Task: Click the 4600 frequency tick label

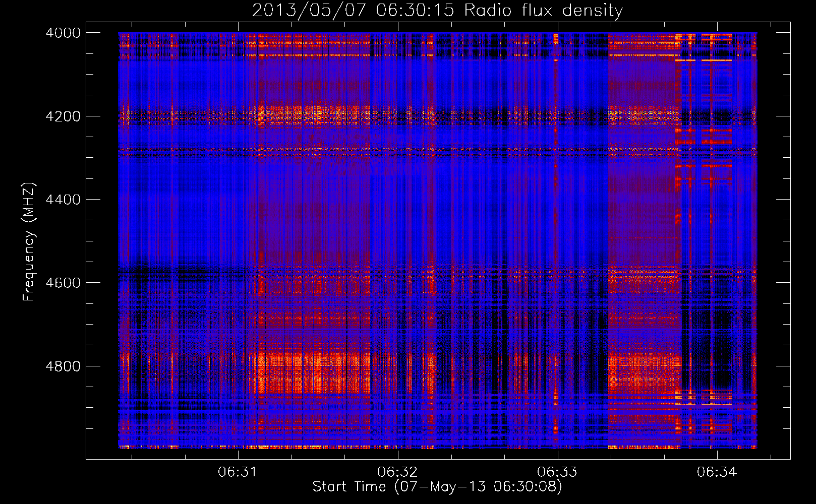Action: pos(63,283)
